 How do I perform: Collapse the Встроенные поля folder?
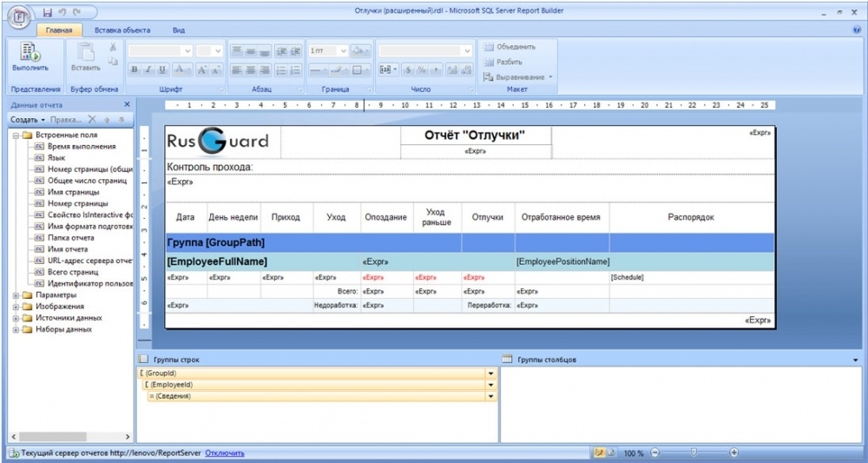coord(16,136)
